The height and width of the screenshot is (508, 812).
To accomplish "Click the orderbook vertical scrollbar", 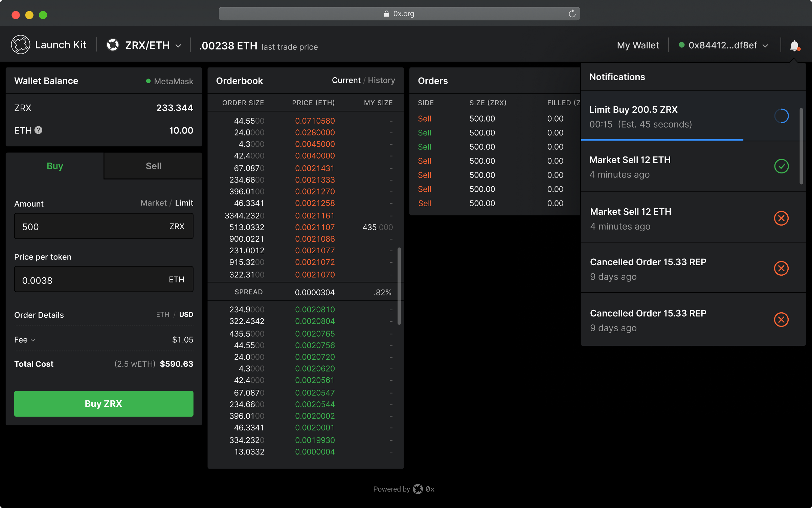I will pos(399,286).
